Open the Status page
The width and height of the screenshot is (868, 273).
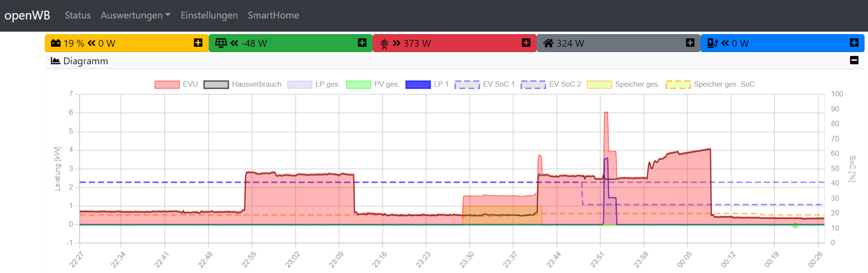pos(78,15)
